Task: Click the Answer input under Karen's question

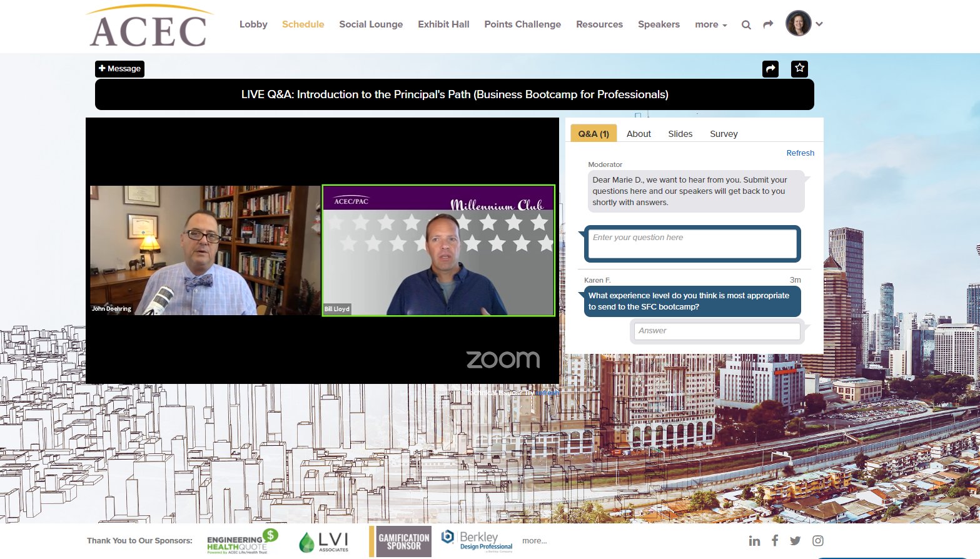Action: (x=717, y=331)
